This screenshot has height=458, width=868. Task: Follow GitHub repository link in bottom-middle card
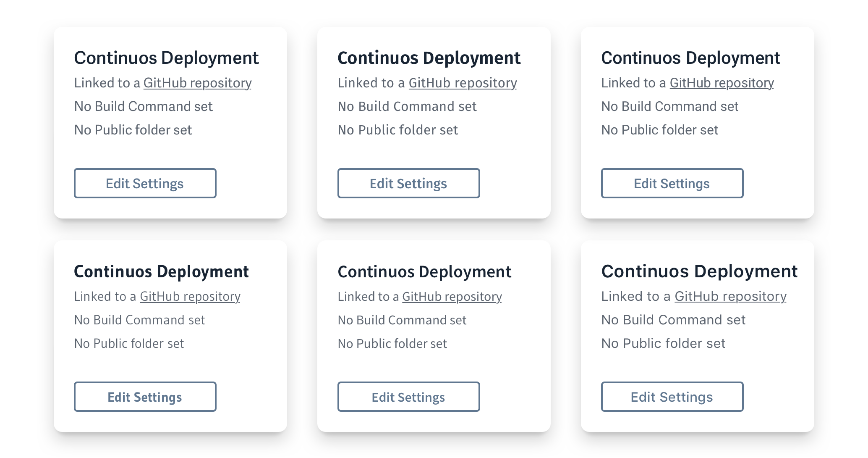point(452,297)
